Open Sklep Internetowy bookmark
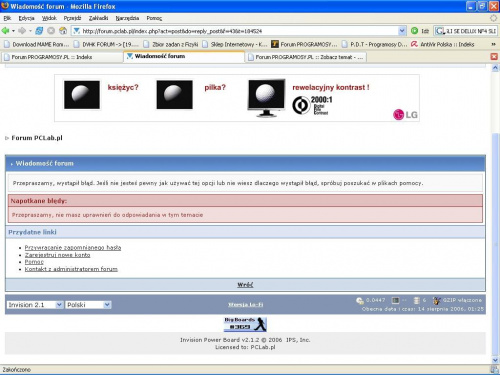 coord(235,44)
